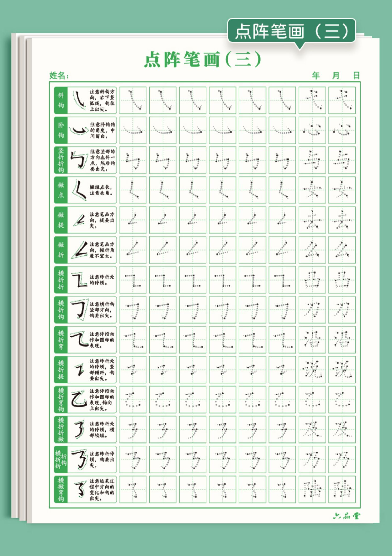Click the green 横折折撇 row label
Image resolution: width=392 pixels, height=556 pixels.
click(x=61, y=429)
